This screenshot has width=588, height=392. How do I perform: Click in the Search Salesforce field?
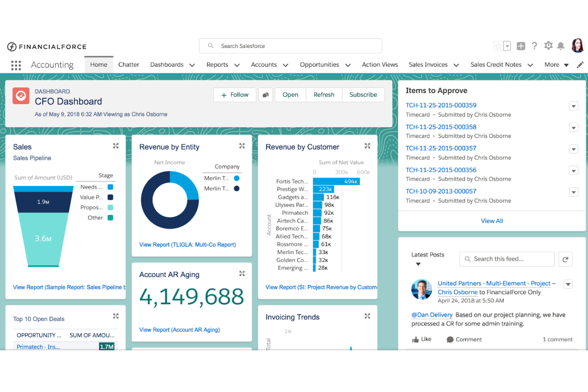(290, 46)
